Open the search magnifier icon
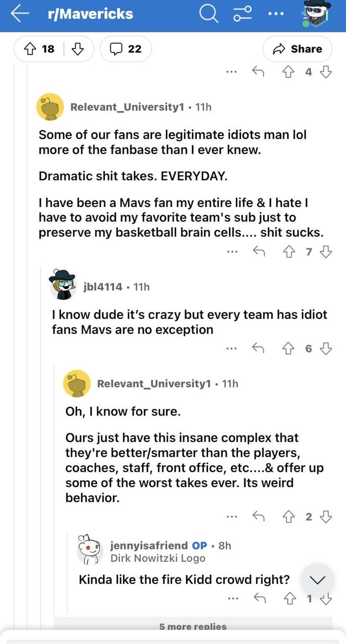The image size is (346, 644). pyautogui.click(x=209, y=14)
